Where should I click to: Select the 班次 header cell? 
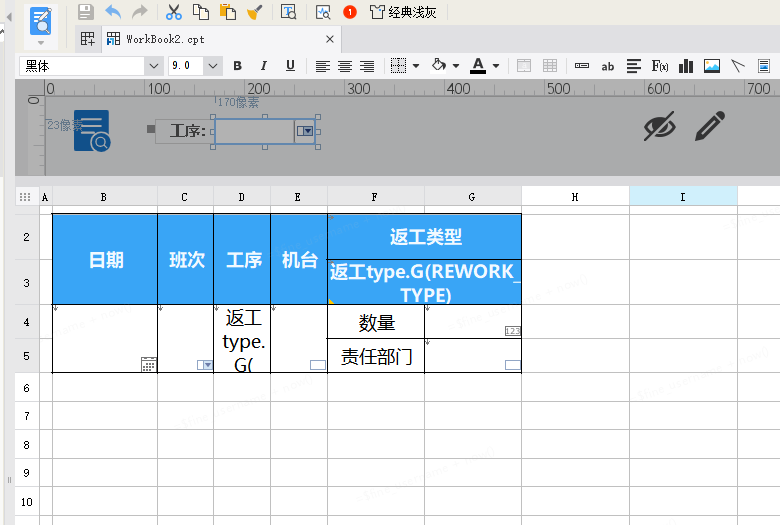(x=186, y=259)
